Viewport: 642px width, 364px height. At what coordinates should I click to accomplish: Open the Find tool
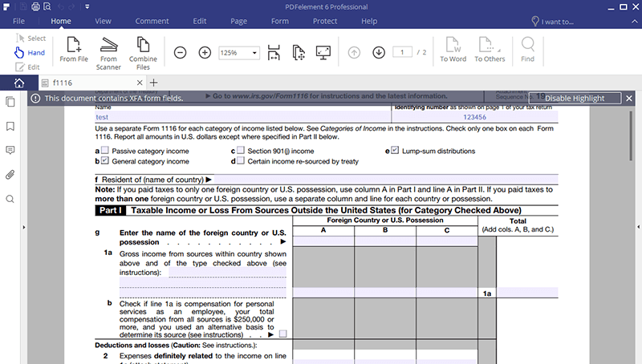pos(527,49)
